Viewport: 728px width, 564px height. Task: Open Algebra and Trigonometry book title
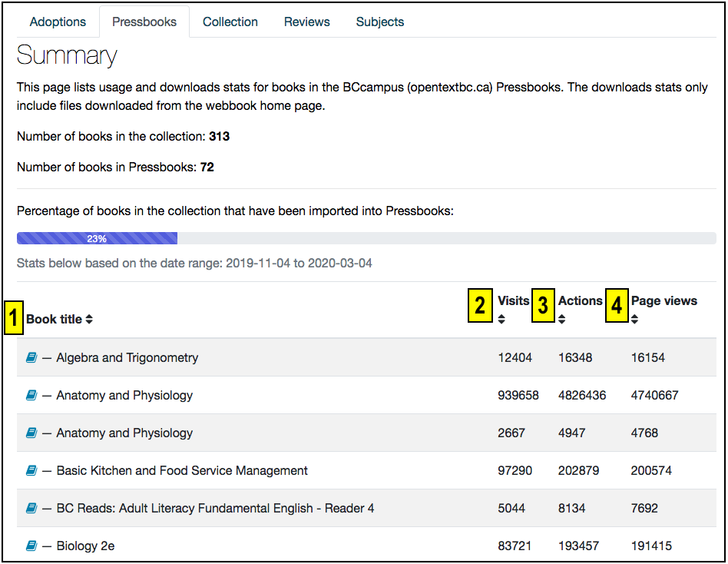[127, 357]
